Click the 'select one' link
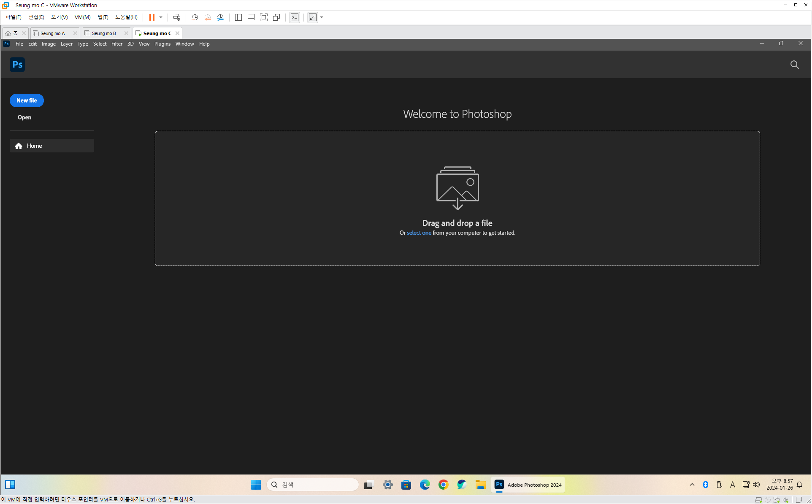Image resolution: width=812 pixels, height=504 pixels. pyautogui.click(x=419, y=233)
